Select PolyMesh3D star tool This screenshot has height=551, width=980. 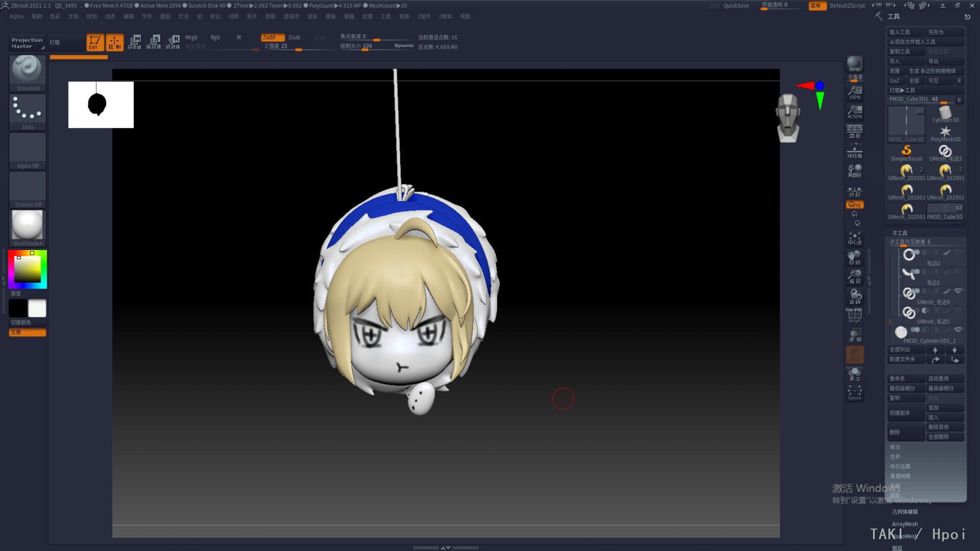[945, 134]
